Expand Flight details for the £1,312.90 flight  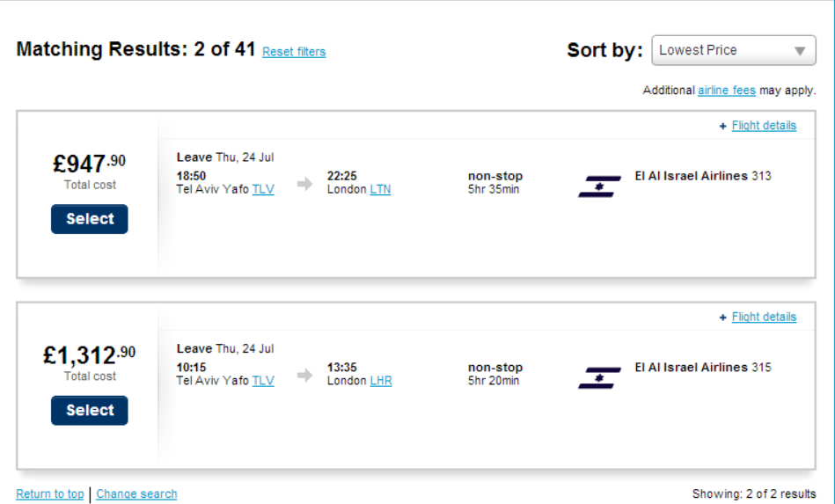tap(763, 318)
